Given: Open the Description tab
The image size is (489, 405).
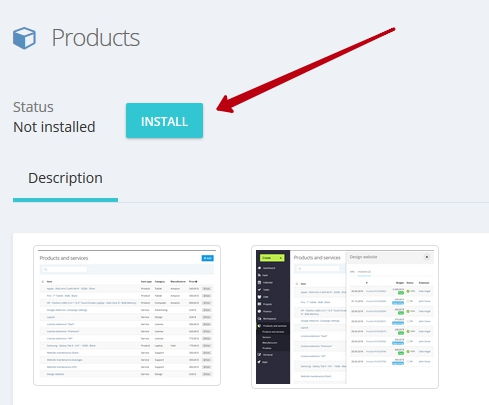Looking at the screenshot, I should 65,178.
